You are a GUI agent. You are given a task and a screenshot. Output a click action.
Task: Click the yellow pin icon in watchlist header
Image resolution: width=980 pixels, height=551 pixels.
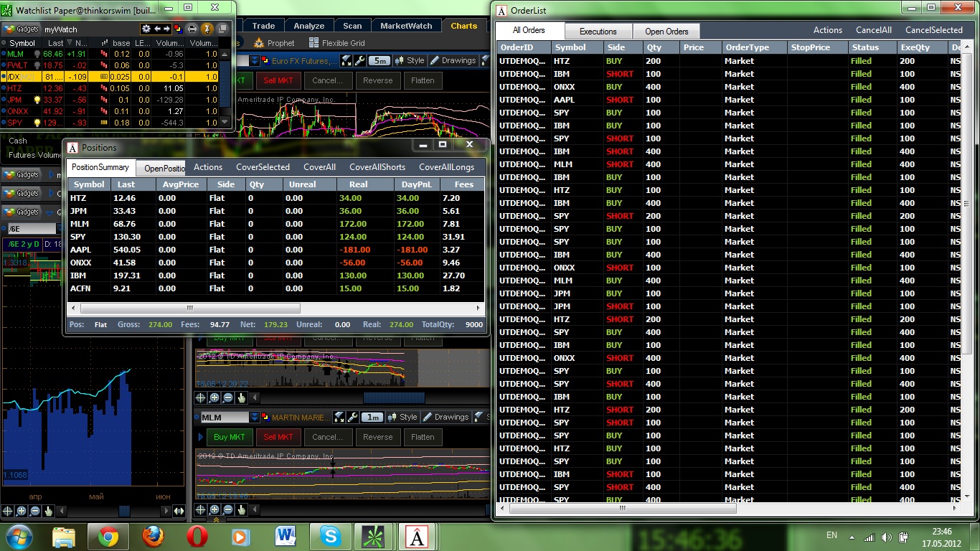pyautogui.click(x=207, y=29)
